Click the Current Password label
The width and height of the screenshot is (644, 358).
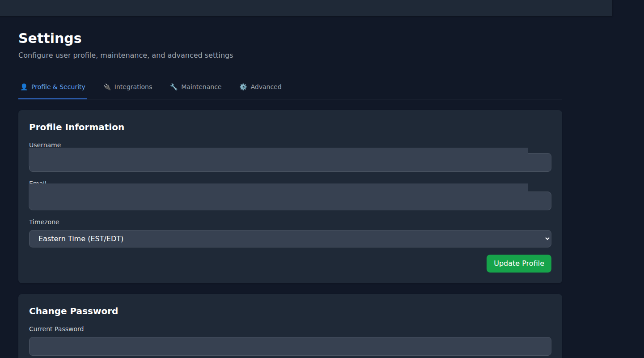(56, 329)
